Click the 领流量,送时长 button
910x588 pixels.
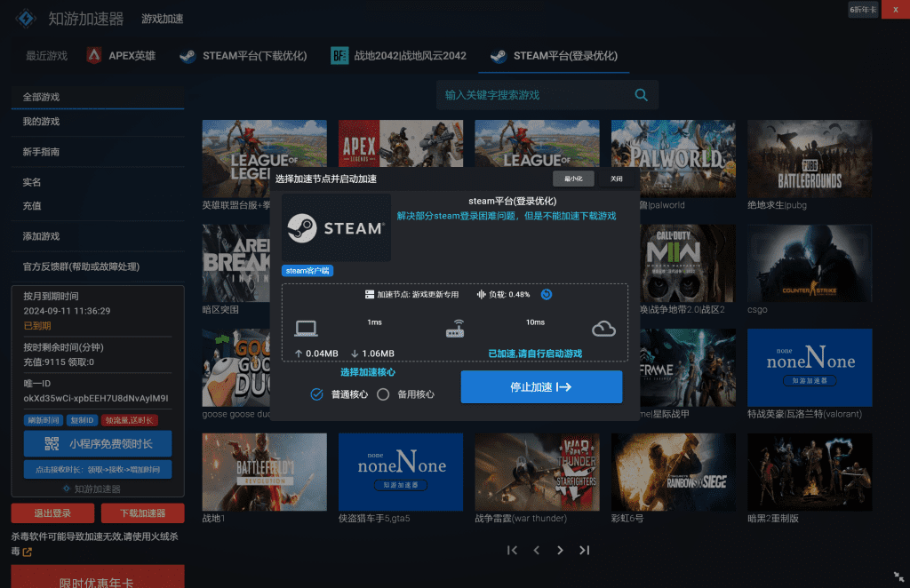click(x=129, y=420)
